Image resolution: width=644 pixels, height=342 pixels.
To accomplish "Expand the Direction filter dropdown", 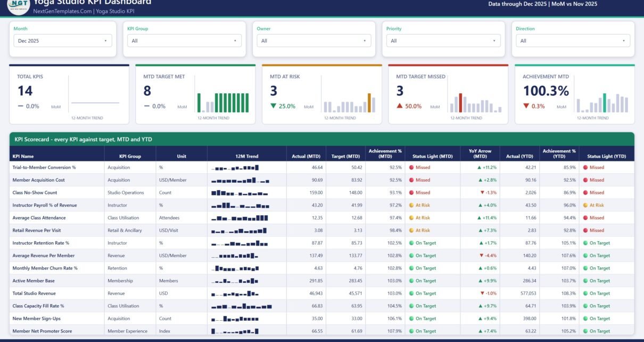I will click(573, 40).
